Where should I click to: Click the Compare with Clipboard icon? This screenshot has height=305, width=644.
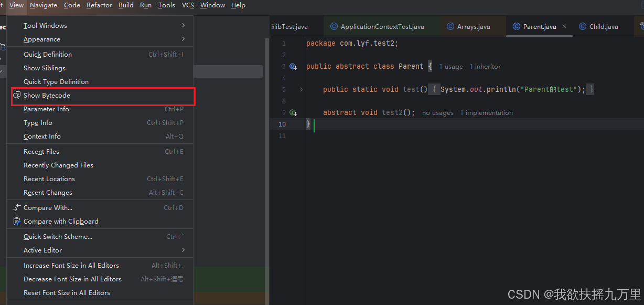[17, 221]
